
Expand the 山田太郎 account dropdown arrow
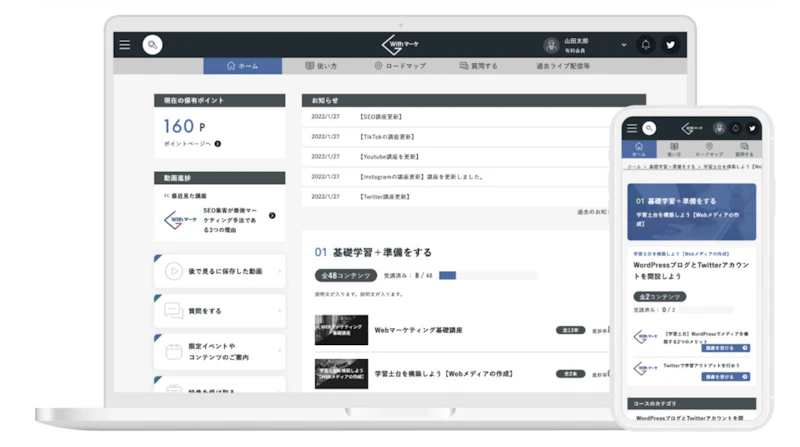tap(623, 45)
